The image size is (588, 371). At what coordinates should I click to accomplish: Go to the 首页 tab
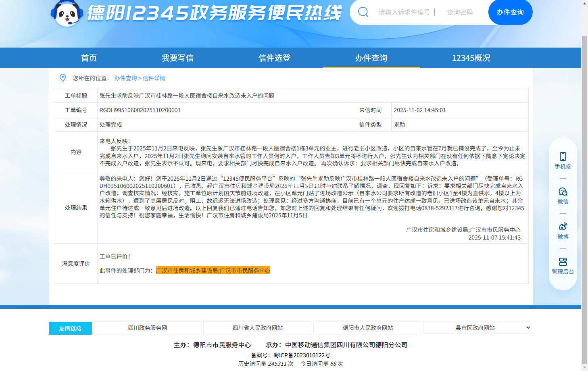(89, 58)
